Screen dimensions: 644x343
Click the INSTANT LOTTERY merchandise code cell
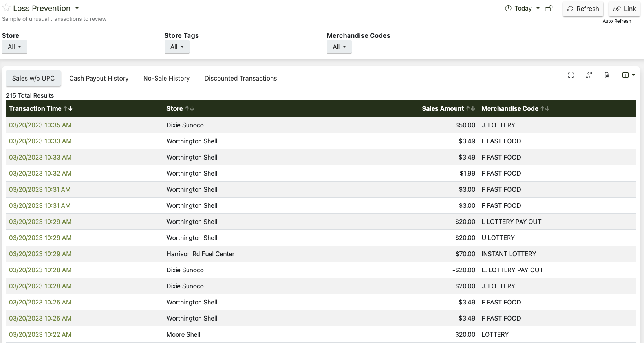[509, 254]
